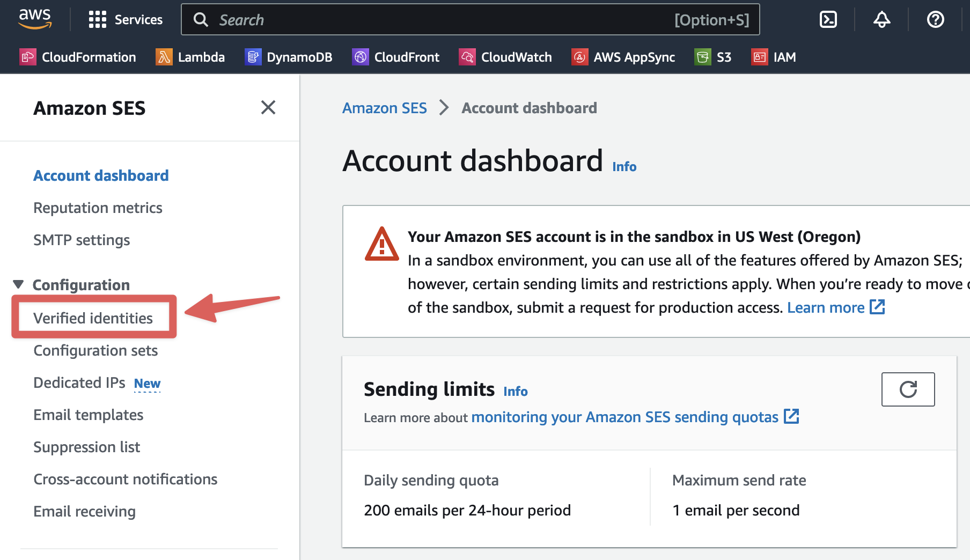This screenshot has width=970, height=560.
Task: Open the CloudShell terminal icon
Action: click(x=828, y=20)
